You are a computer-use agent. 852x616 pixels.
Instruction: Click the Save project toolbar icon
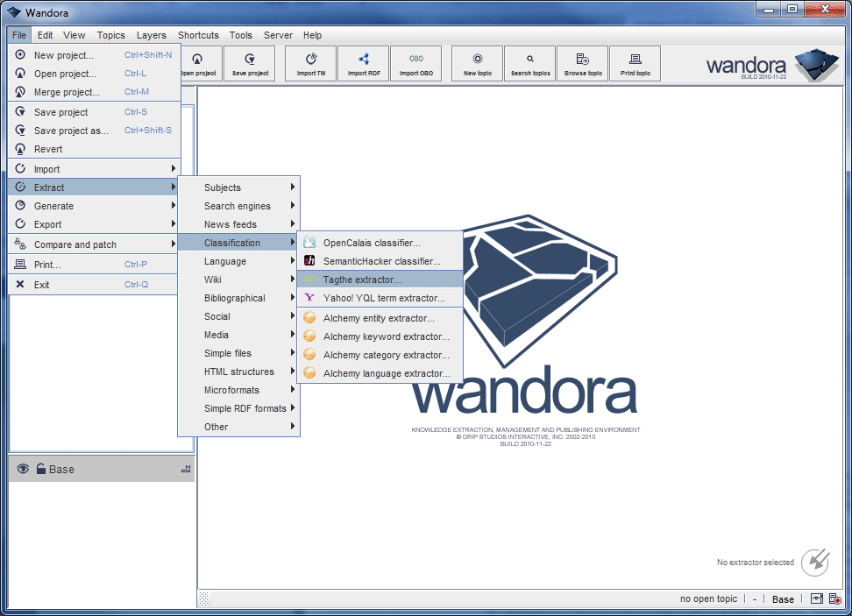250,63
